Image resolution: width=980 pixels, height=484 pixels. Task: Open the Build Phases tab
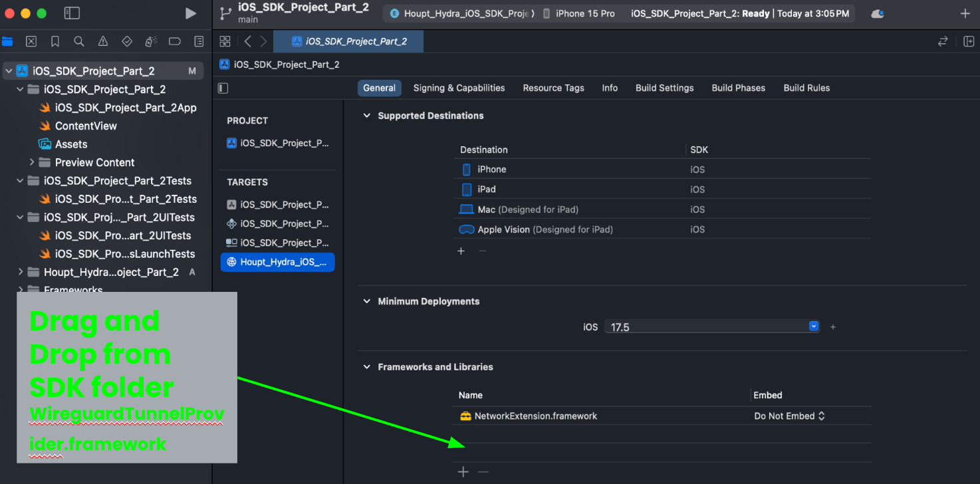[x=738, y=88]
